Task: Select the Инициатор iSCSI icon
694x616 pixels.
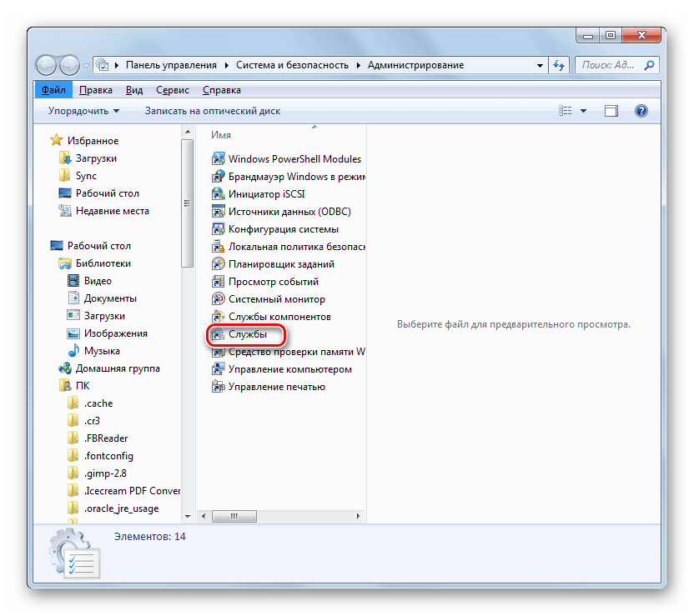Action: 219,194
